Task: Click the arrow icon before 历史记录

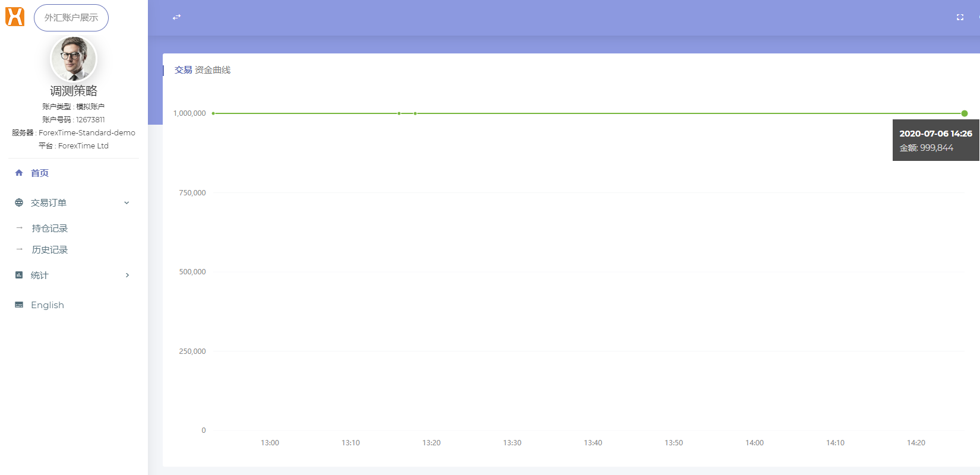Action: [x=19, y=249]
